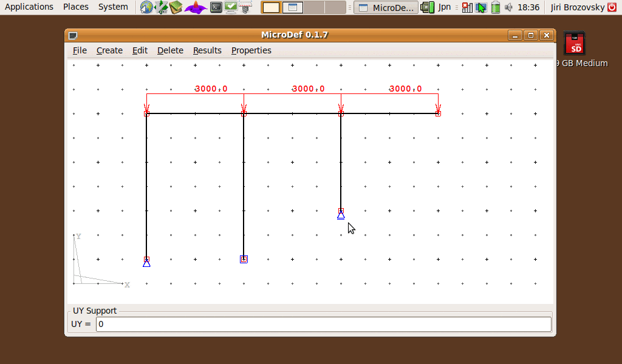The image size is (622, 364).
Task: Expand the Properties menu
Action: click(x=251, y=50)
